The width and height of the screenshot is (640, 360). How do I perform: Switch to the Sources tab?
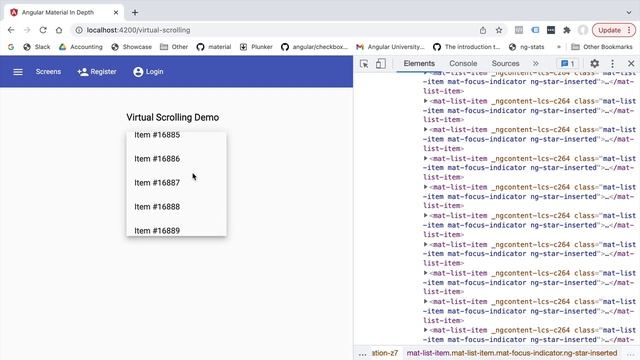click(505, 64)
